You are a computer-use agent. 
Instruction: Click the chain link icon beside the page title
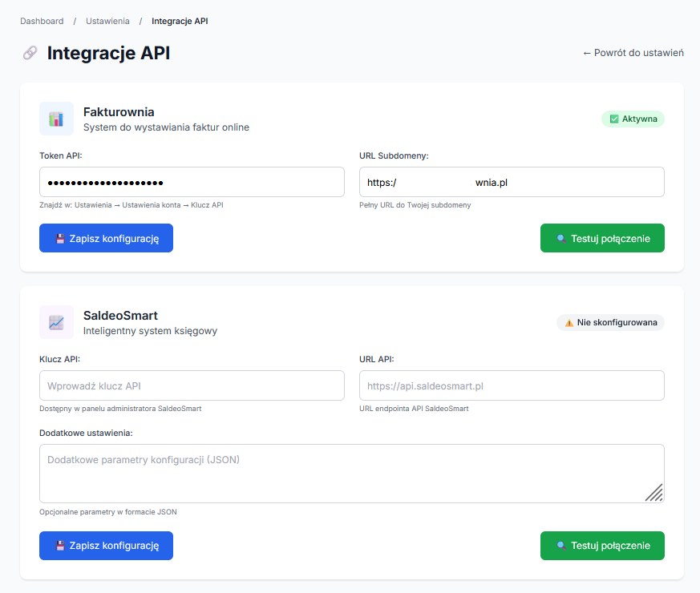click(x=30, y=53)
